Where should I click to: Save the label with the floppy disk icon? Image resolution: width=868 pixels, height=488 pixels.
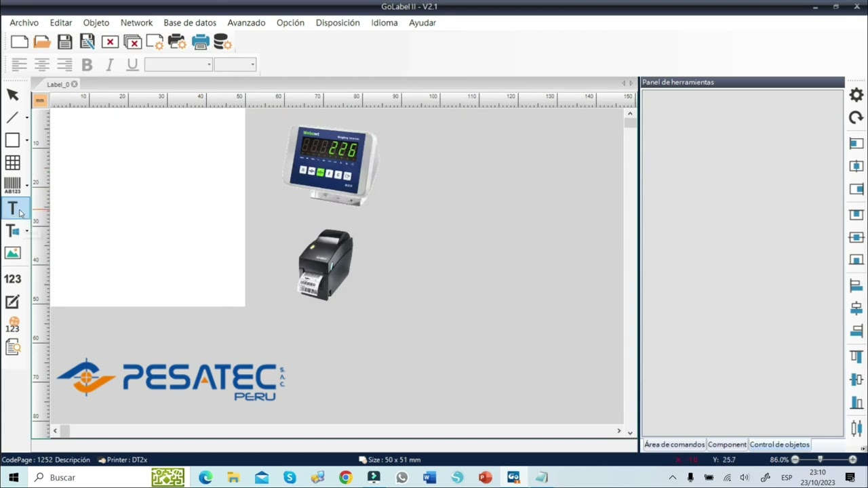64,42
